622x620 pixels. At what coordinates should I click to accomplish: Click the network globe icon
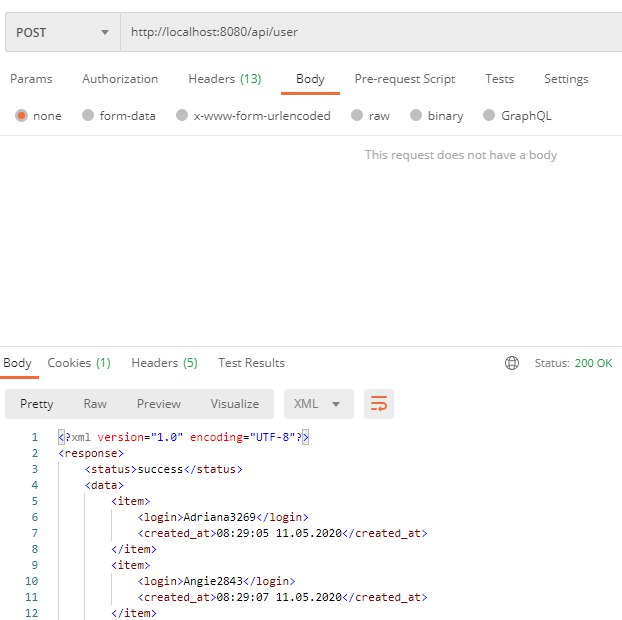click(x=512, y=363)
